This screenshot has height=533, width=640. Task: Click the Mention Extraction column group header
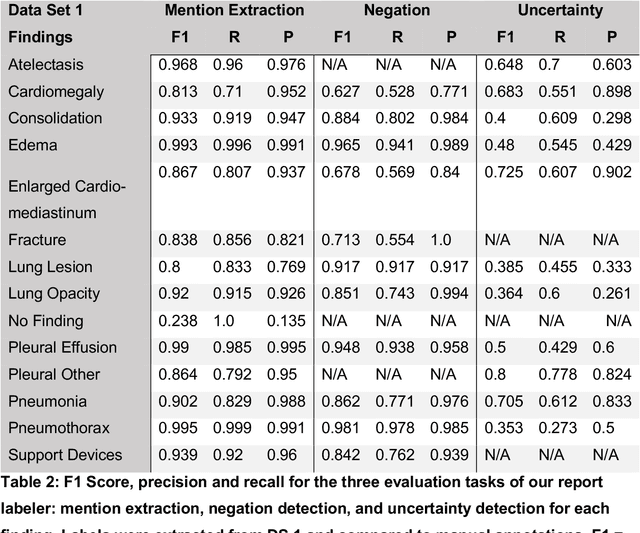click(233, 11)
